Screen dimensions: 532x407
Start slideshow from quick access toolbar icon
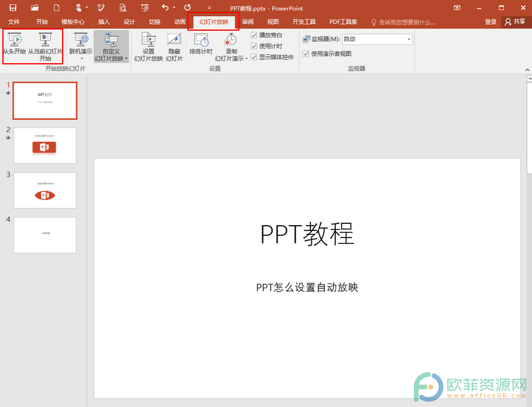point(145,8)
